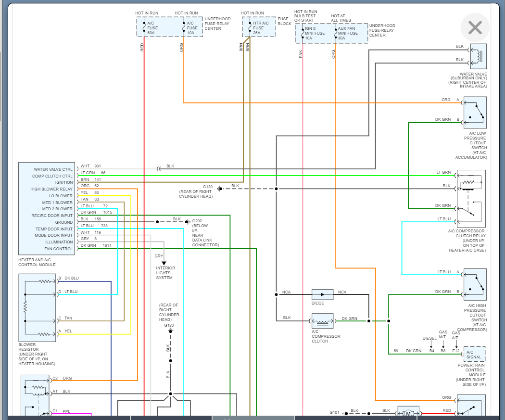Click the A/C high pressure cutout switch symbol

coord(475,284)
